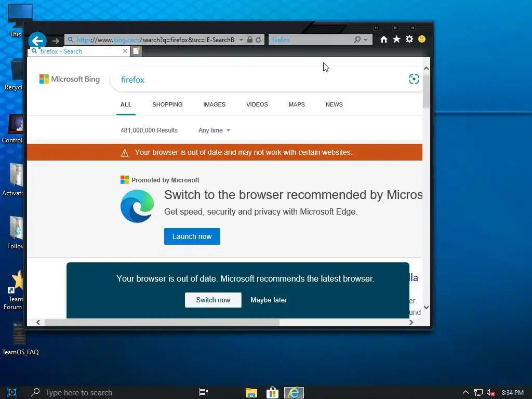Screen dimensions: 532x399
Task: Switch to the VIDEOS tab
Action: pyautogui.click(x=257, y=104)
